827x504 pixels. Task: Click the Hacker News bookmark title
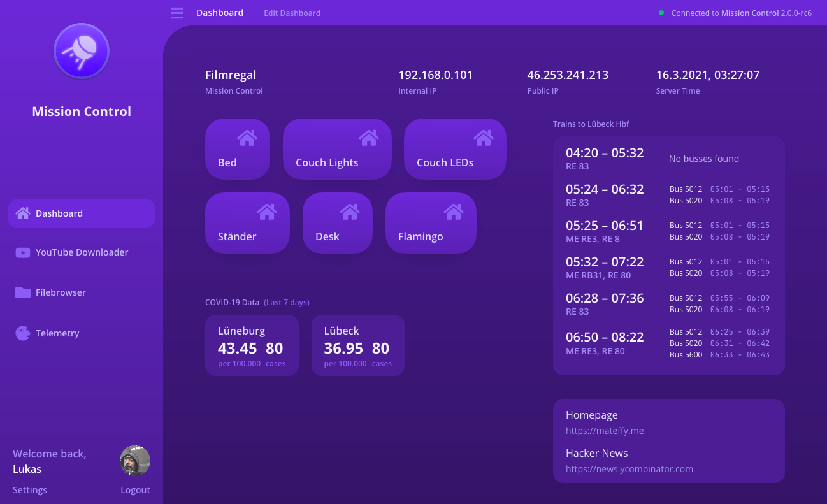click(597, 453)
